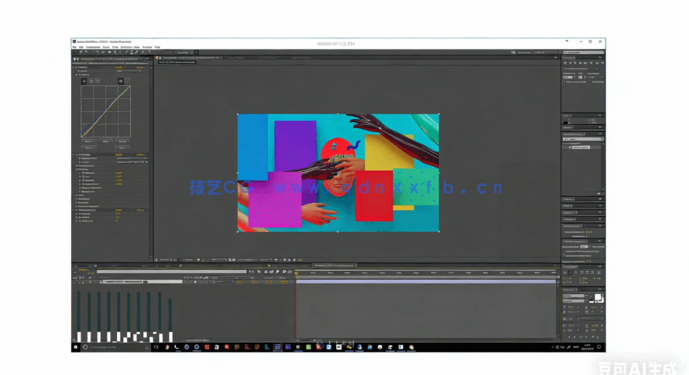Choose the Curves pencil drawing tool
This screenshot has height=375, width=689.
click(x=127, y=81)
